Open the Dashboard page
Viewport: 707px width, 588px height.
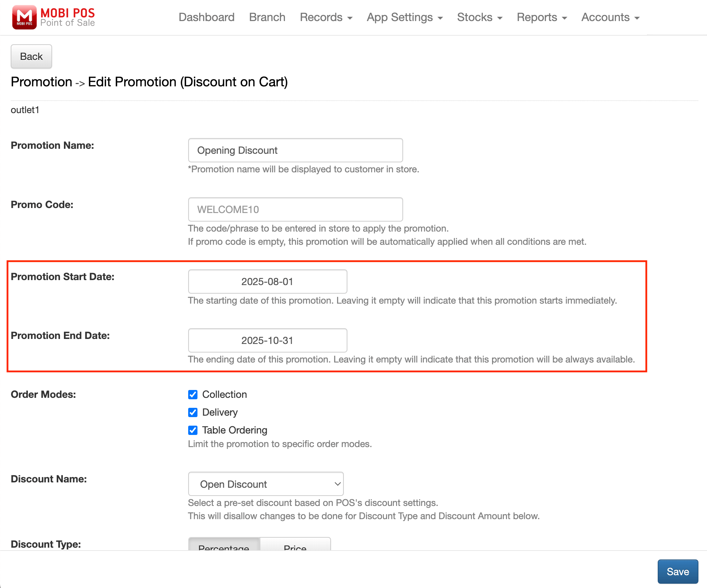pos(206,17)
